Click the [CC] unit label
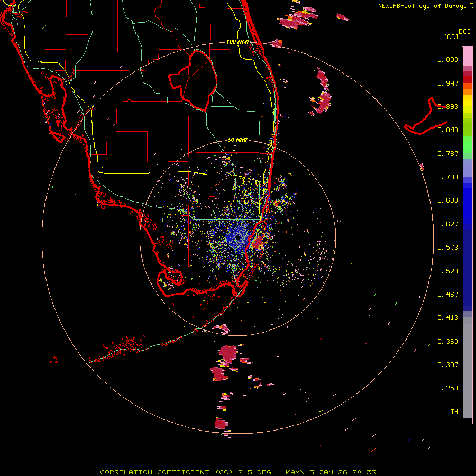 coord(451,36)
